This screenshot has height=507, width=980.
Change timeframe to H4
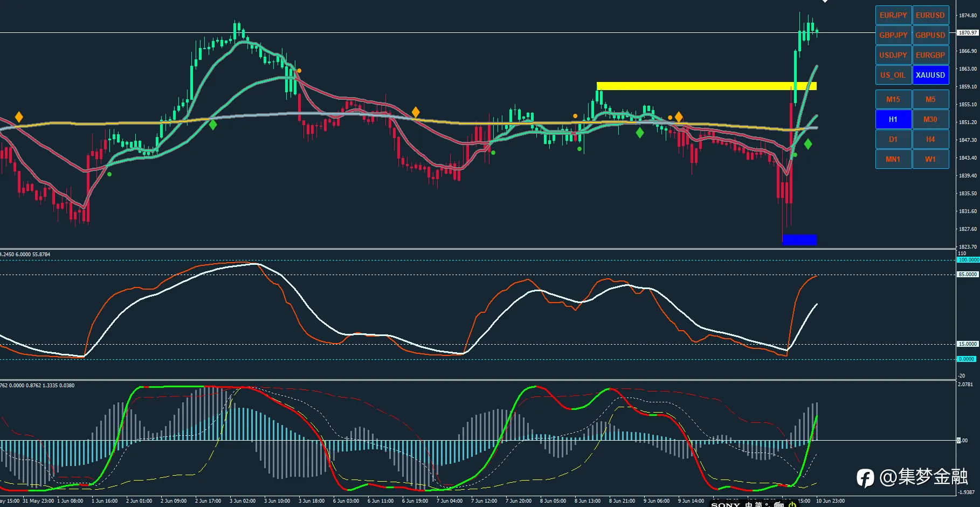pos(930,139)
